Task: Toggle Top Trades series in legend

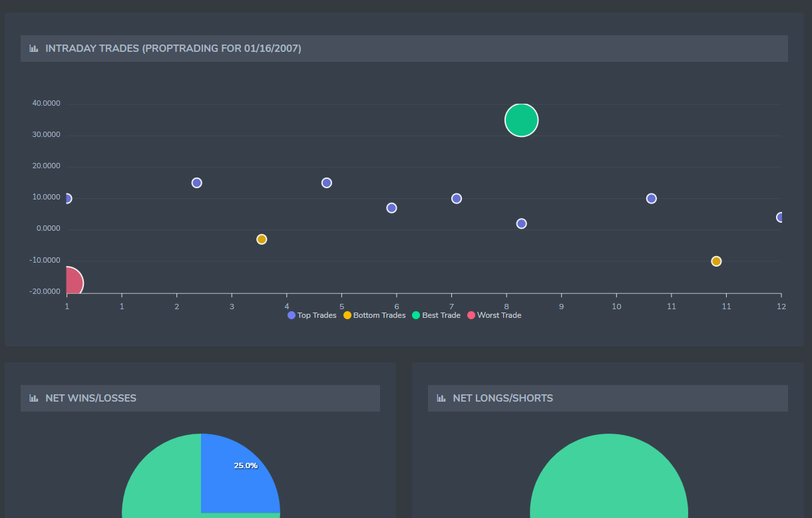Action: [x=312, y=315]
